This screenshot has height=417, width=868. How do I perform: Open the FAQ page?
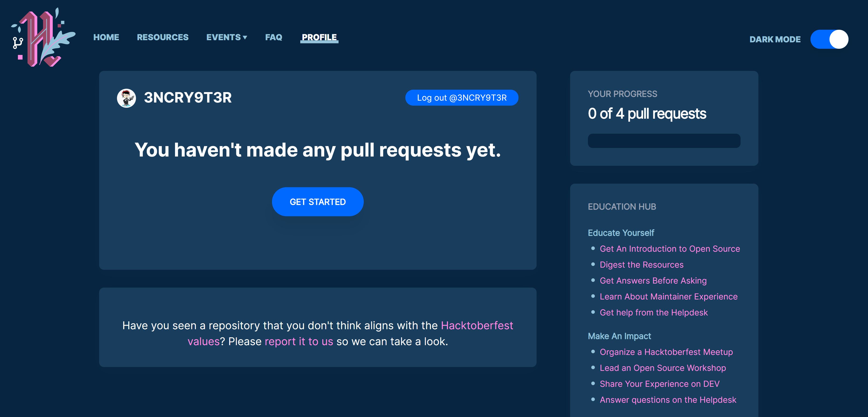(x=273, y=37)
